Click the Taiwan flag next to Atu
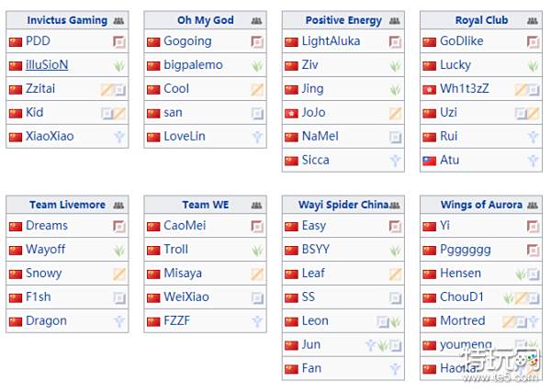The height and width of the screenshot is (392, 551). [x=429, y=161]
